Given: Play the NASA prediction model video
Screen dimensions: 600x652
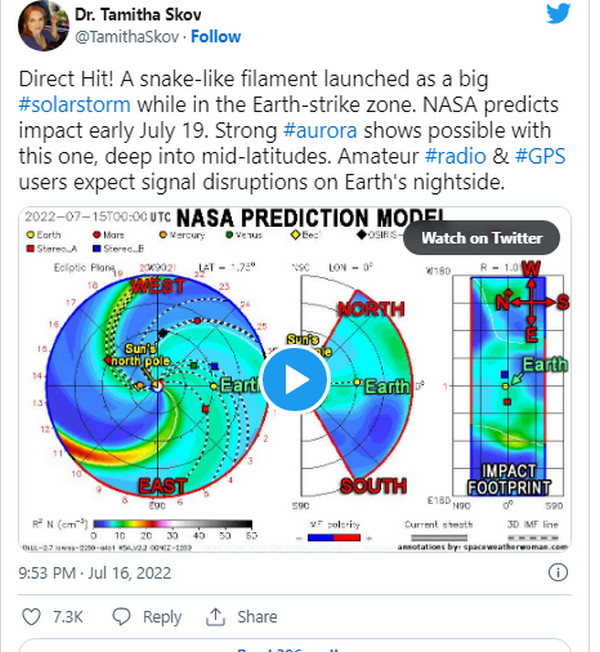Looking at the screenshot, I should 294,379.
